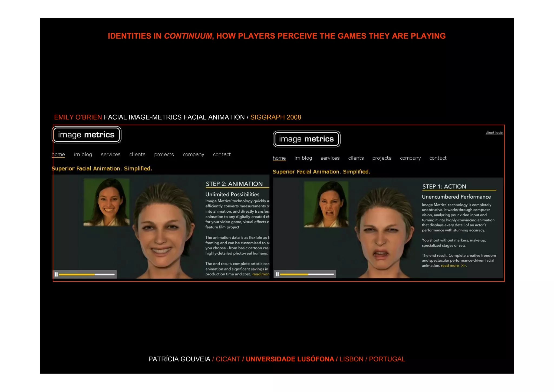Click read more under Step 2 Animation
Viewport: 554px width, 392px height.
click(x=261, y=274)
